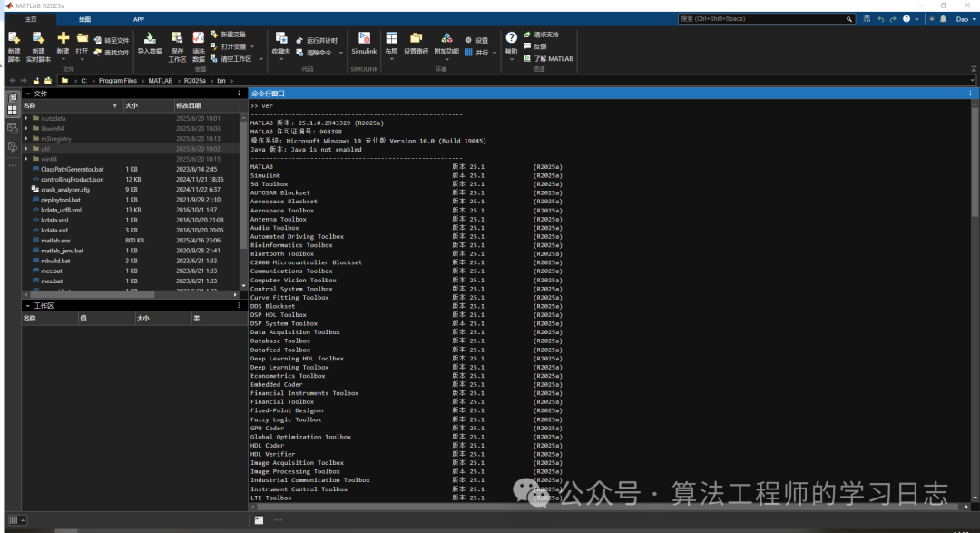The height and width of the screenshot is (533, 980).
Task: Click the search magnifier icon
Action: (848, 19)
